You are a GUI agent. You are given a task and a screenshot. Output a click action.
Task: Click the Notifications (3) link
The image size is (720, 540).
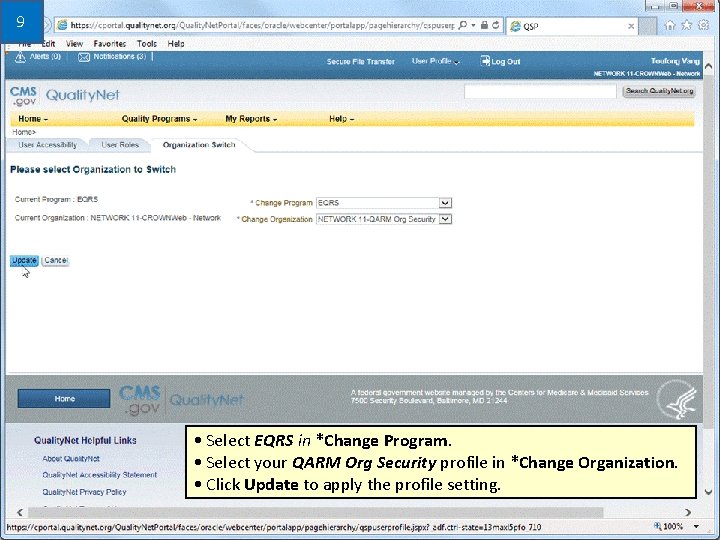coord(119,56)
